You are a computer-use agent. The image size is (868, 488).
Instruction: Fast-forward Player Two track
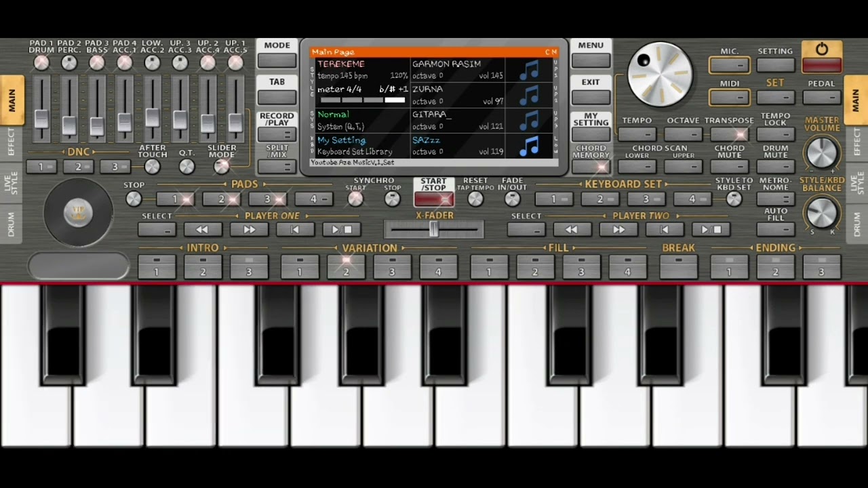click(618, 230)
